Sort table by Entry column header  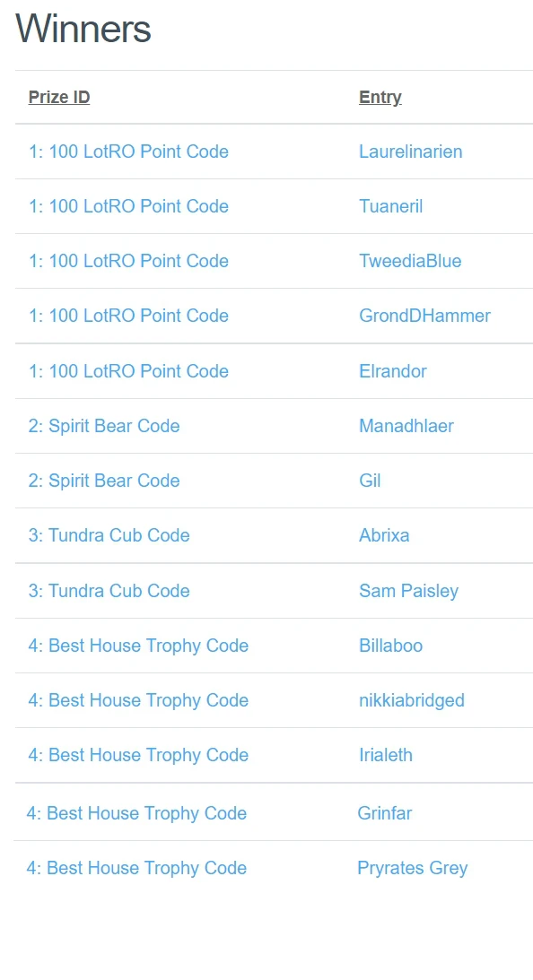coord(380,98)
